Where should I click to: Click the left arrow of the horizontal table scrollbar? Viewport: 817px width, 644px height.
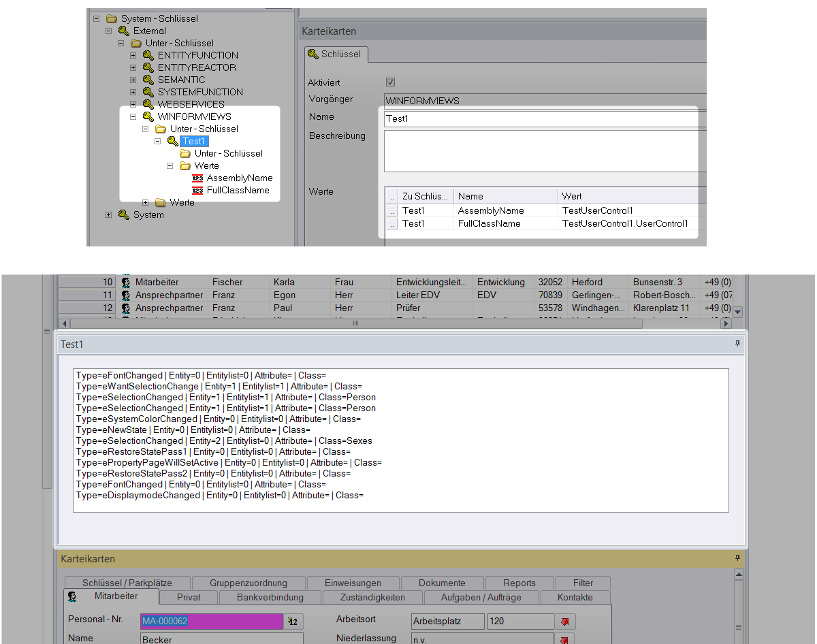pos(65,323)
